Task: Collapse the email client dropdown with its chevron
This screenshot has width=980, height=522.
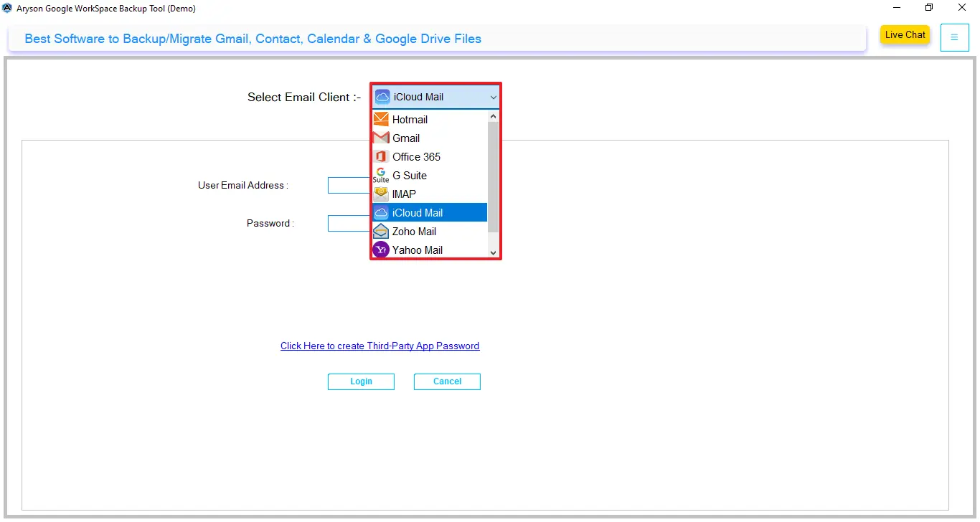Action: (493, 97)
